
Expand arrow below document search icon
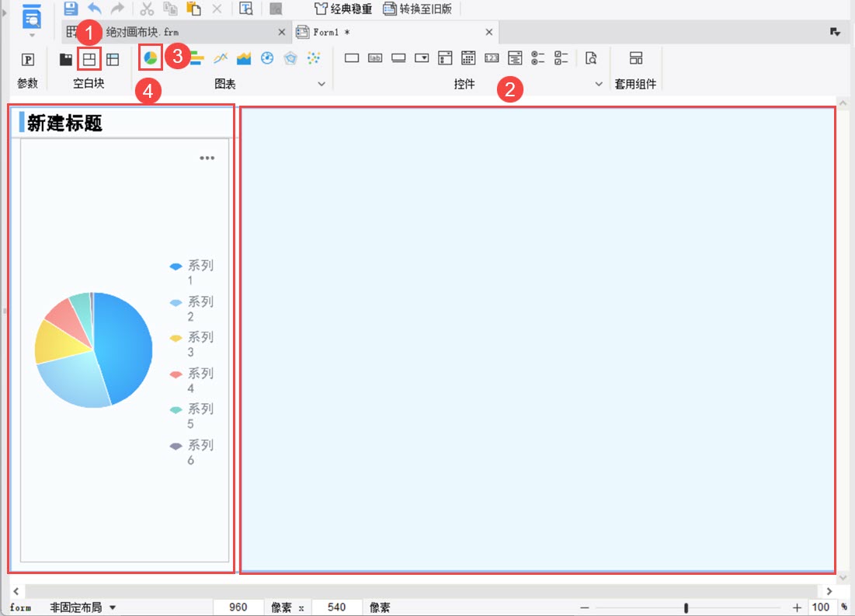point(32,36)
